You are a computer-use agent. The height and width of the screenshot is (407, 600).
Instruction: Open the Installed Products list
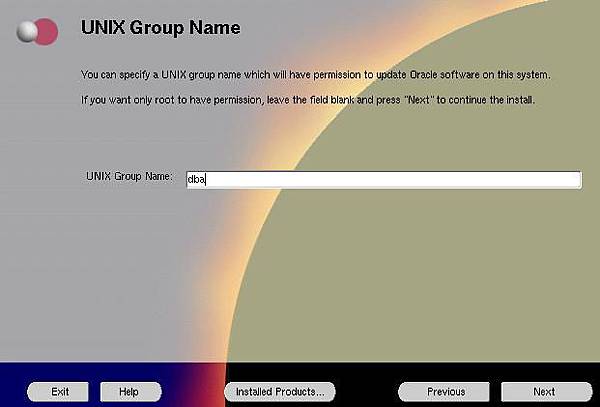pyautogui.click(x=280, y=392)
